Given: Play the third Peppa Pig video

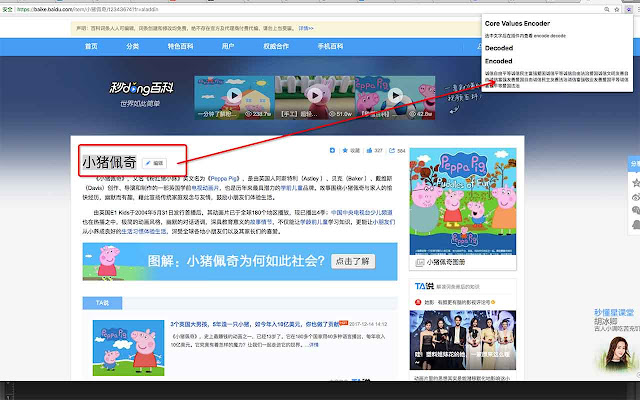Looking at the screenshot, I should pyautogui.click(x=395, y=96).
